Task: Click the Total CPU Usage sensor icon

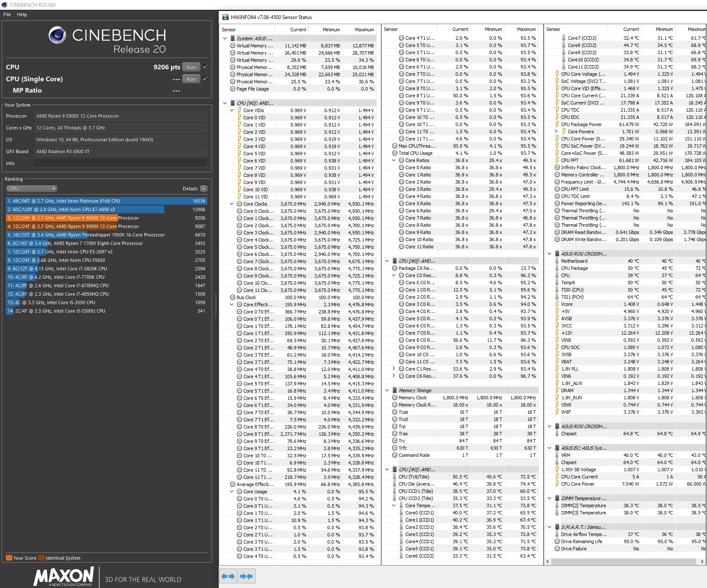Action: 395,153
